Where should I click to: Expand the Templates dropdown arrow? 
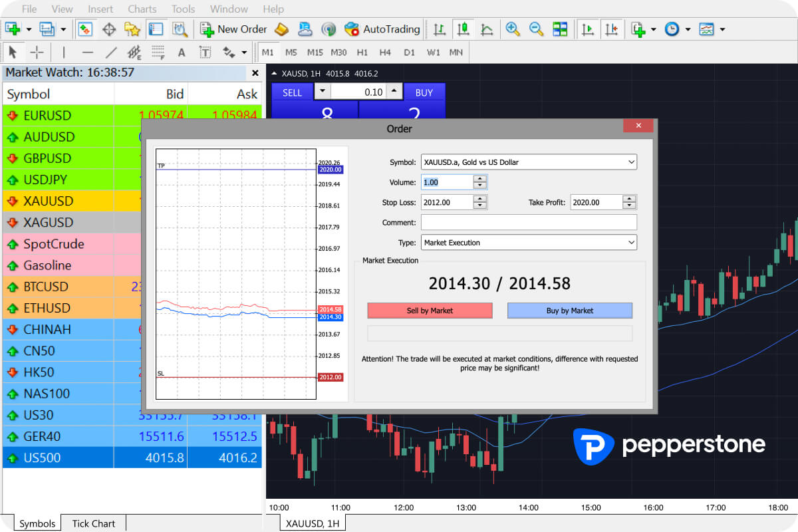pos(722,29)
